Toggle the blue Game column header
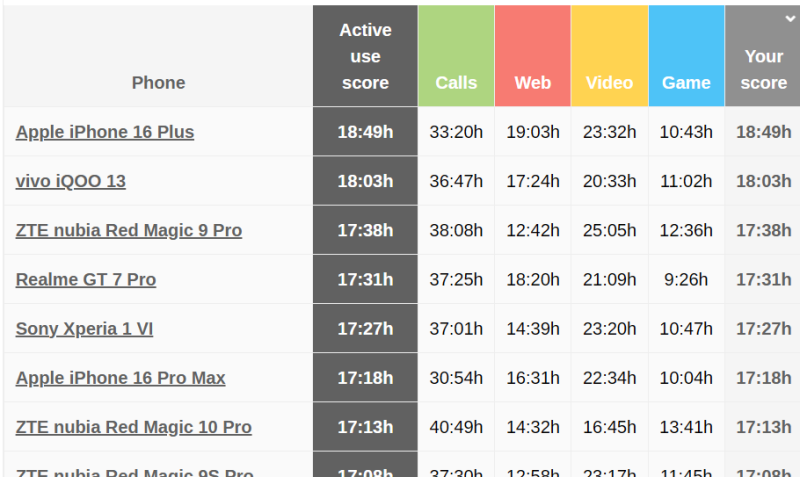 [x=686, y=56]
